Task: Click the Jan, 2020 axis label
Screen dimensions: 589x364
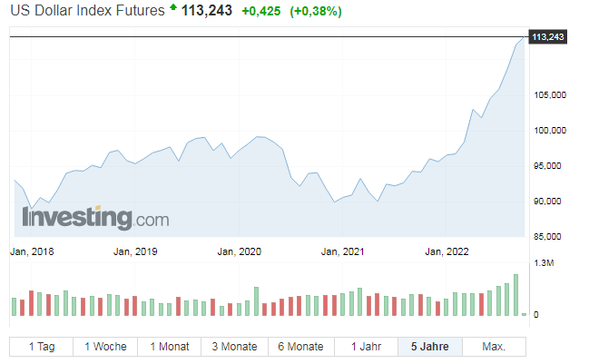Action: 240,251
